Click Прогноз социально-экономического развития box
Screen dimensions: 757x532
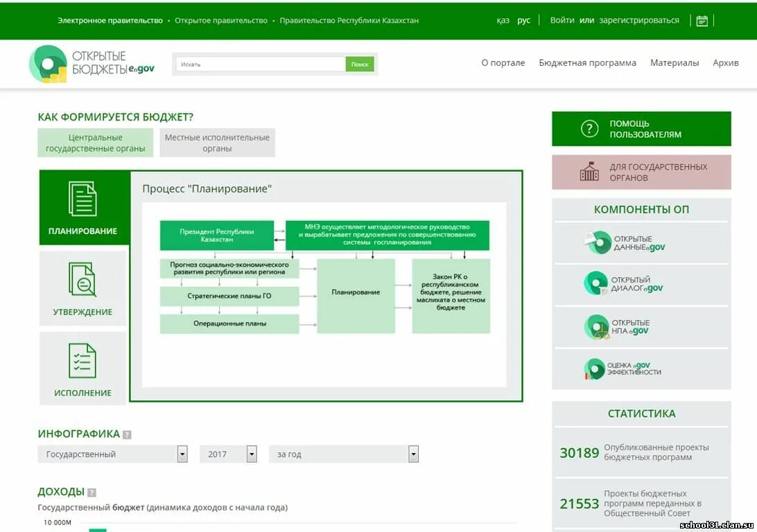click(229, 268)
